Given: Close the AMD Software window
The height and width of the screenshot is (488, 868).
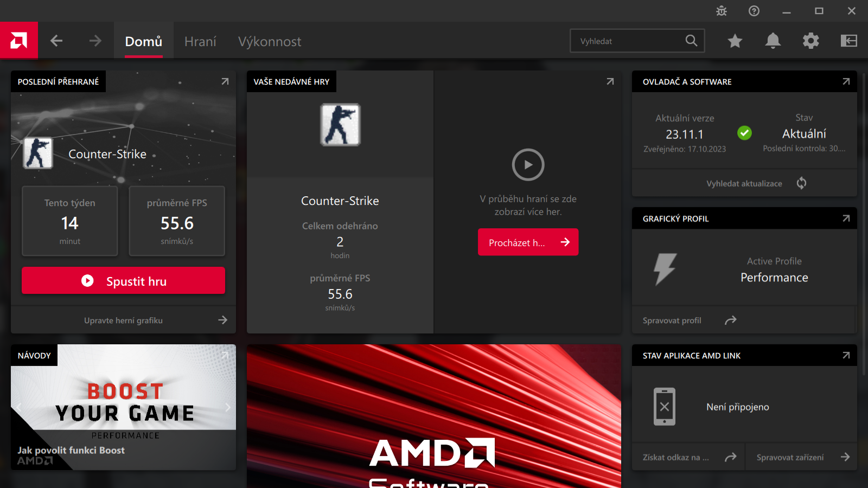Looking at the screenshot, I should pyautogui.click(x=852, y=11).
